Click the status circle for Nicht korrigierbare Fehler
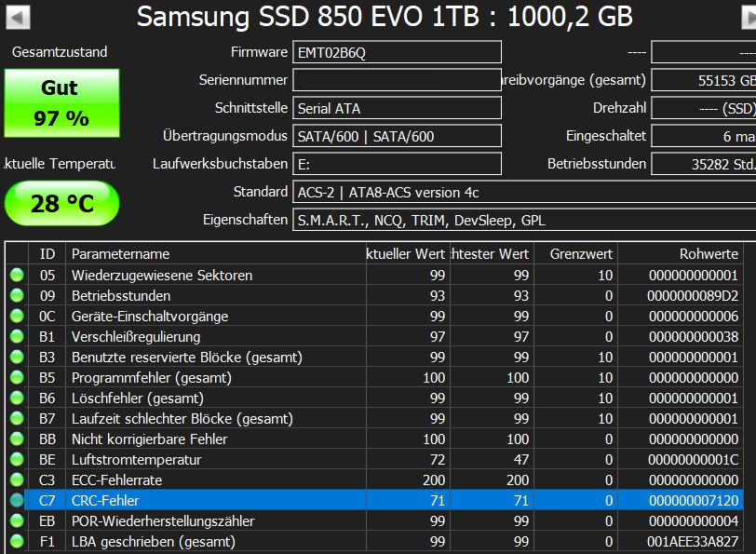The width and height of the screenshot is (756, 554). (x=17, y=439)
